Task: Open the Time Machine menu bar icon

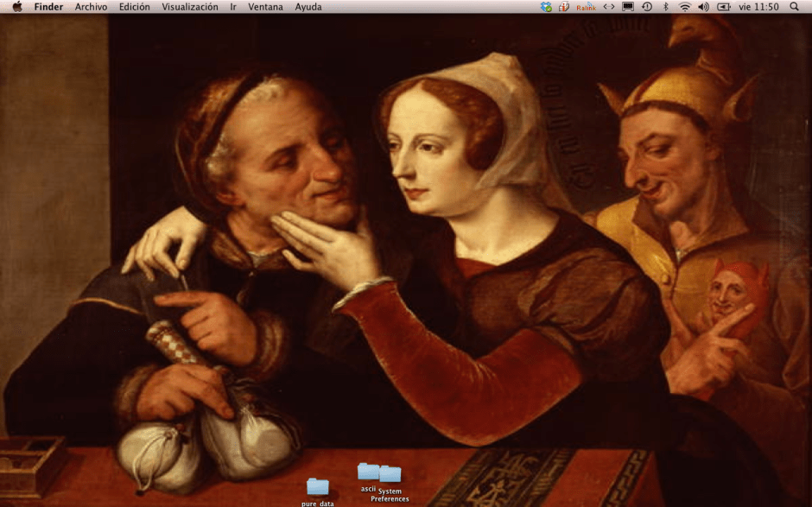Action: pyautogui.click(x=646, y=7)
